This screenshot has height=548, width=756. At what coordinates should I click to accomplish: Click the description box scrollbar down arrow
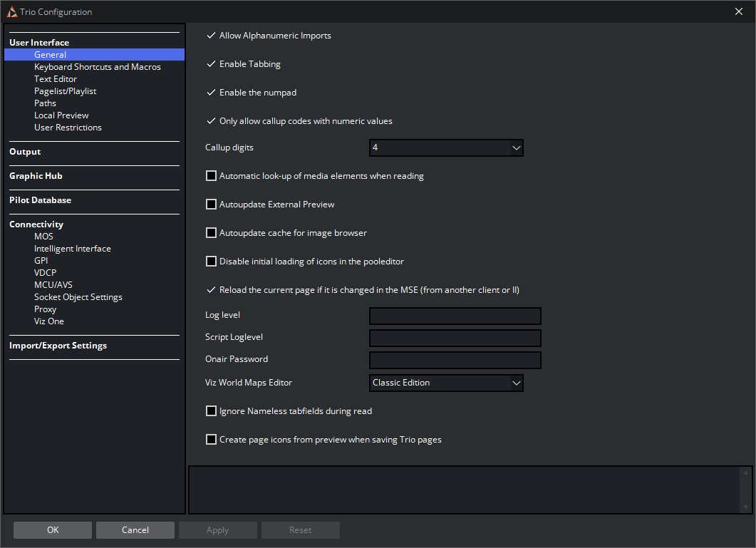(x=745, y=507)
